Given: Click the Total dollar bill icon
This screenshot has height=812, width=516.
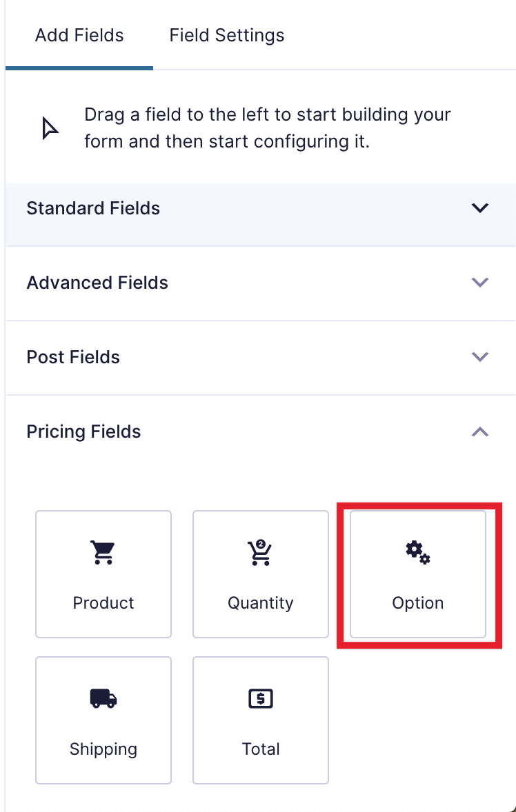Looking at the screenshot, I should tap(261, 699).
